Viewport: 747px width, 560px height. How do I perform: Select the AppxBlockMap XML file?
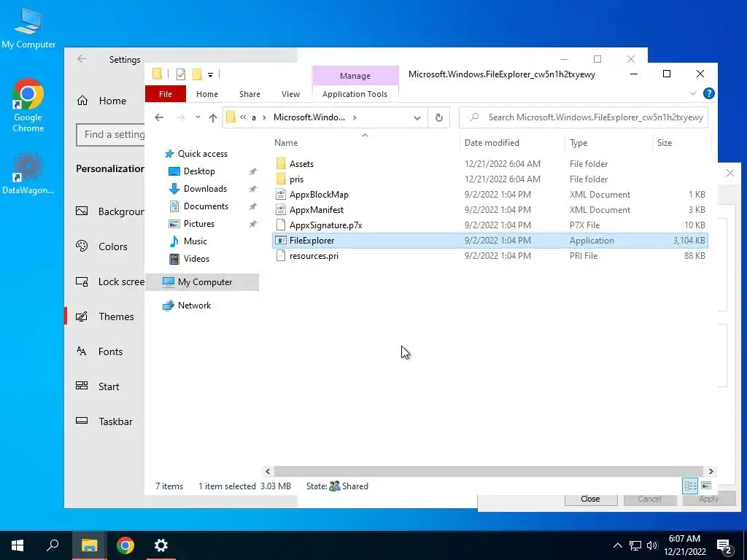coord(319,194)
